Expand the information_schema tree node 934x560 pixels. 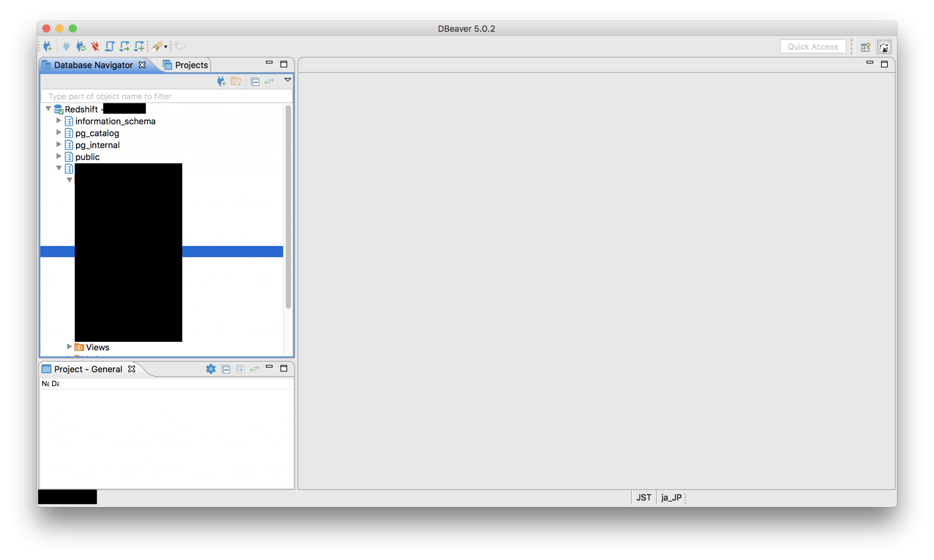pos(58,121)
